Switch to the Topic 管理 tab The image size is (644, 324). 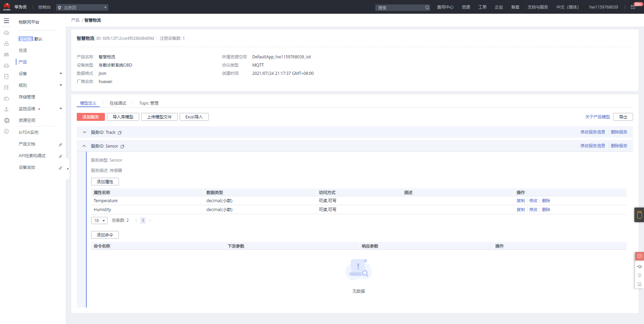(149, 103)
